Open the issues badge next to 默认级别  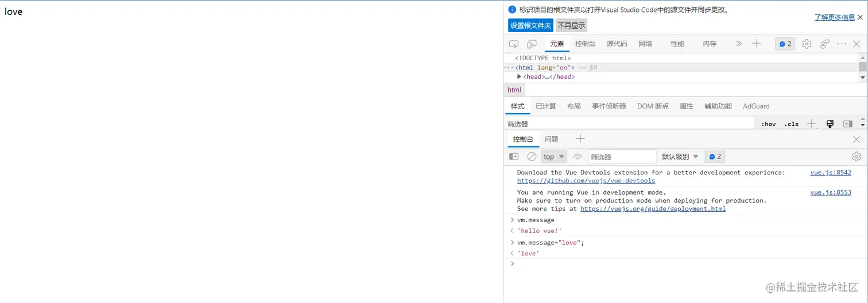715,157
